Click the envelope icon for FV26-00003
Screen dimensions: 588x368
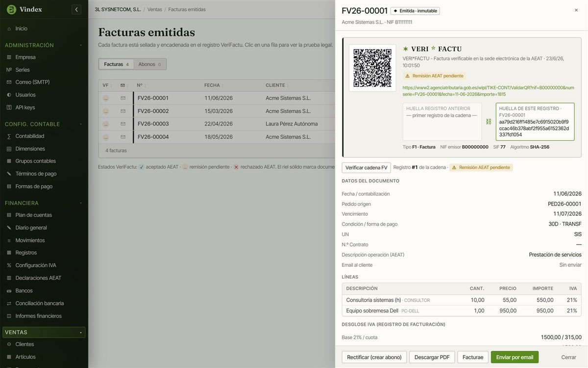[123, 124]
